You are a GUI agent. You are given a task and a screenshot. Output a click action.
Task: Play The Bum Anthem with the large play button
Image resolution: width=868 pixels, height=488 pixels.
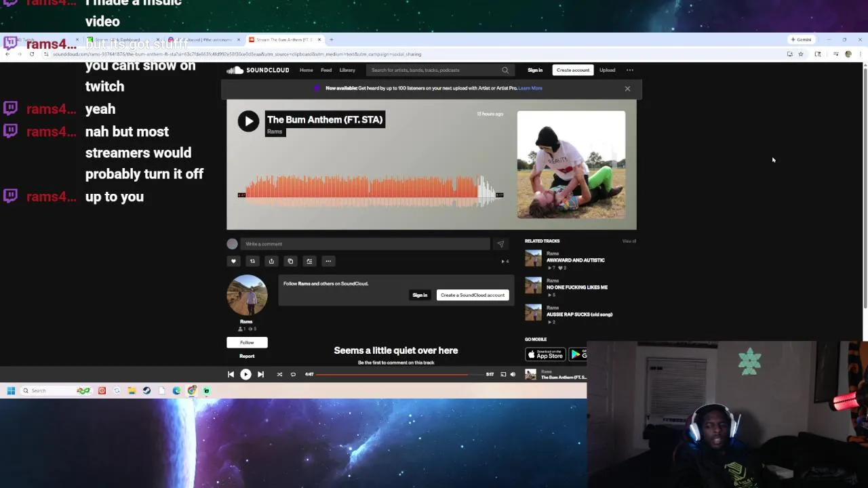pyautogui.click(x=248, y=121)
